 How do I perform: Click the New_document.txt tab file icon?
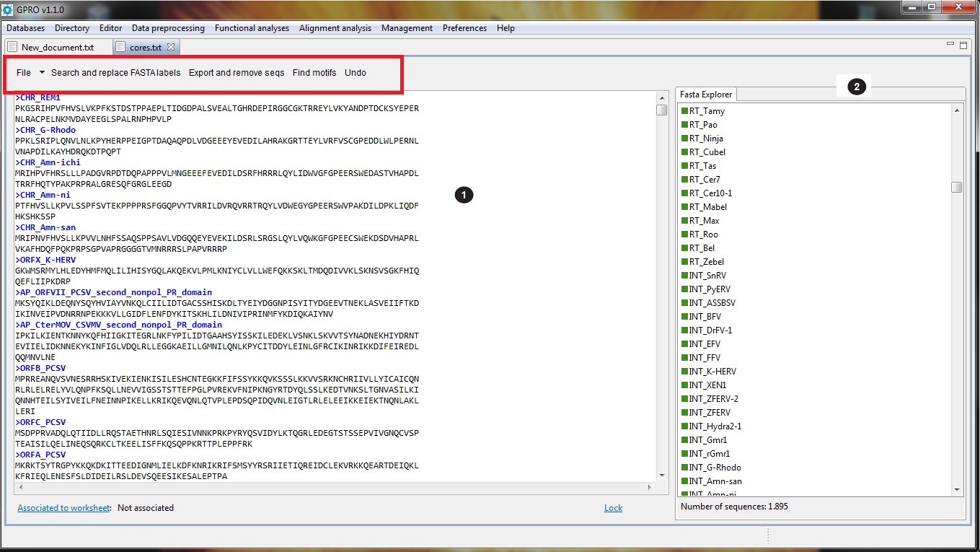12,47
